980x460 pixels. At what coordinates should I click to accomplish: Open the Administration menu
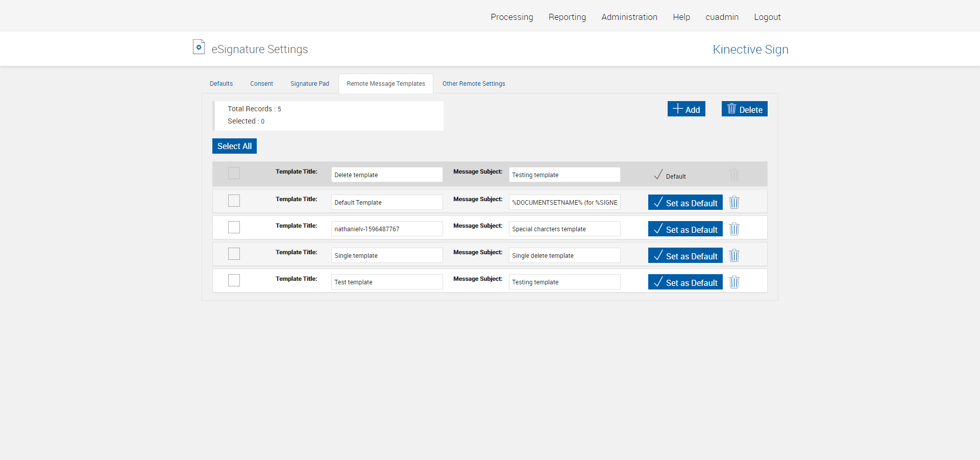(629, 17)
